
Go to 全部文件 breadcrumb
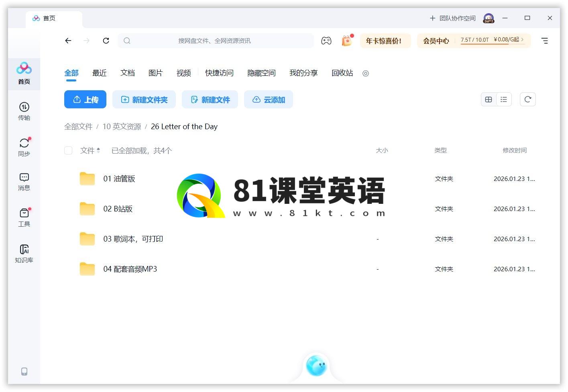pos(78,126)
